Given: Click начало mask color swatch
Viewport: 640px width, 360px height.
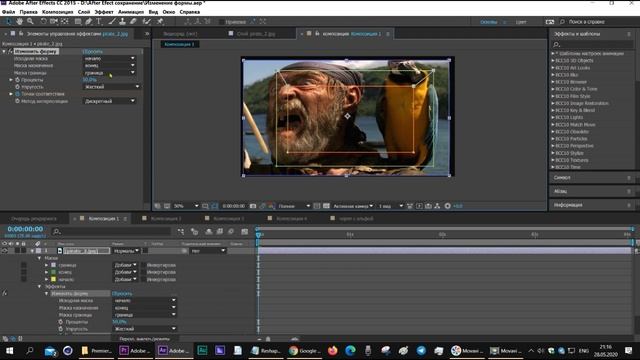Looking at the screenshot, I should 53,280.
